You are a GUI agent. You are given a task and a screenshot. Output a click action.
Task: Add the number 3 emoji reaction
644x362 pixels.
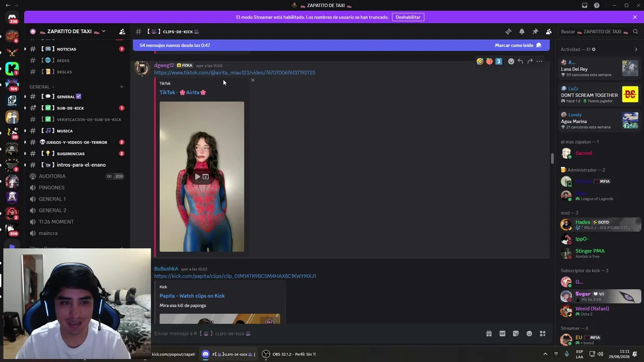[499, 61]
